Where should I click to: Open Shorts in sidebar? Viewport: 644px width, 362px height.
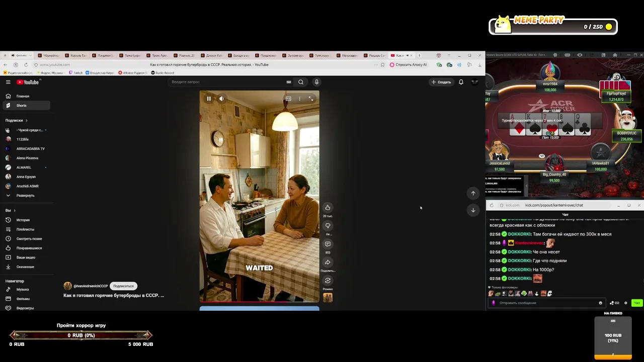[25, 106]
